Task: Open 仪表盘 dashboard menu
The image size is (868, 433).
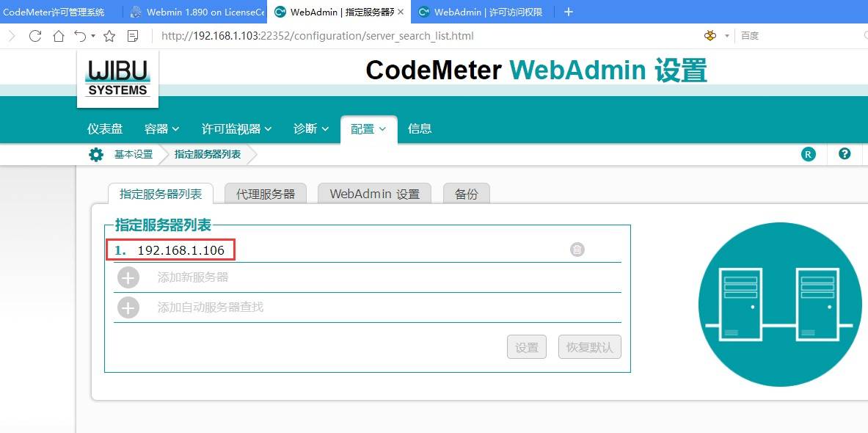Action: [x=105, y=129]
